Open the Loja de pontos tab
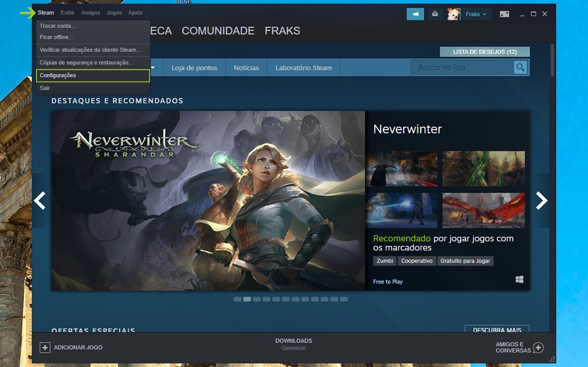The image size is (588, 367). tap(194, 68)
